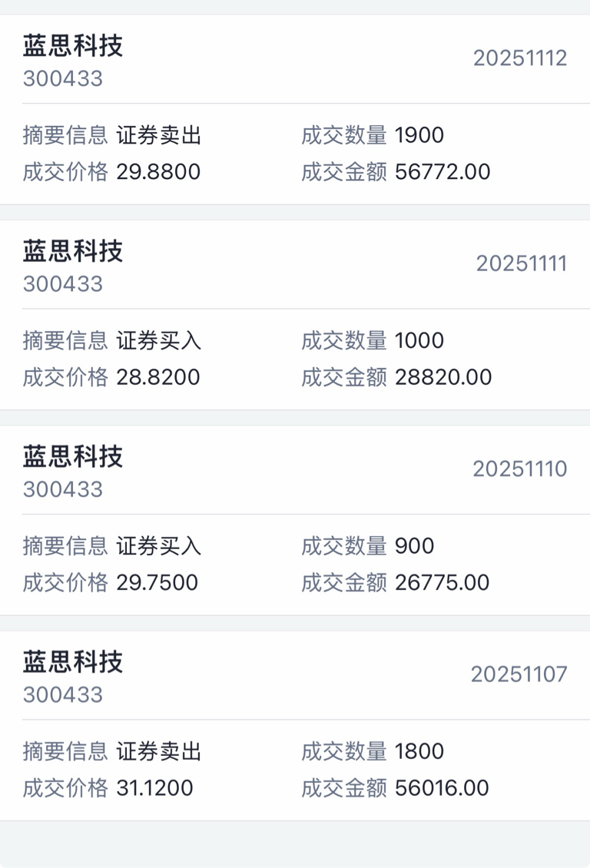Click 证券卖出 in the 20251112 record
This screenshot has width=590, height=868.
tap(159, 135)
